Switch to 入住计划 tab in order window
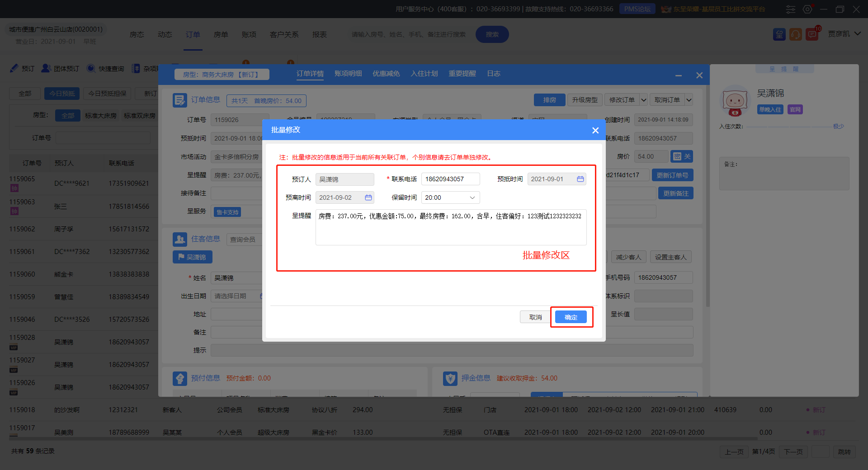868x470 pixels. tap(424, 74)
